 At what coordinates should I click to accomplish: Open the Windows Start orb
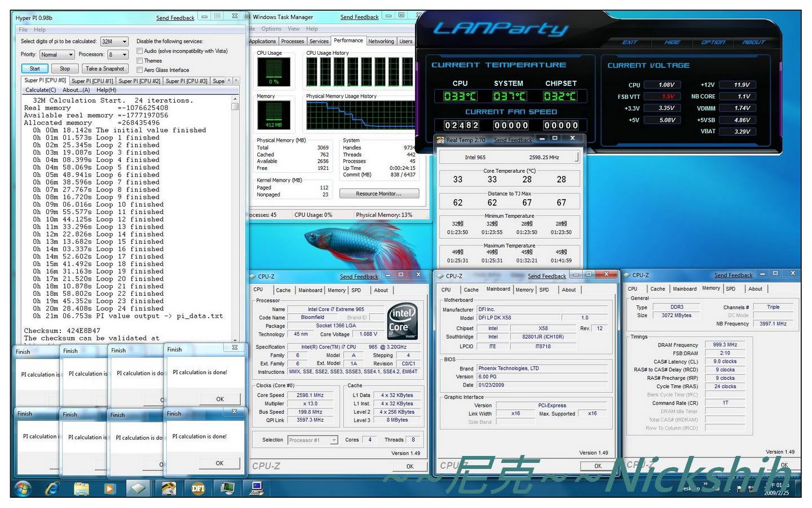(x=23, y=488)
